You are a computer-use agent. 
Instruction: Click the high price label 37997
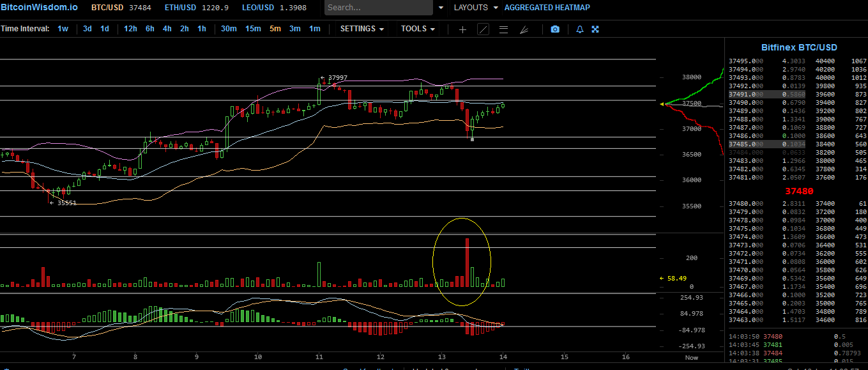[338, 77]
